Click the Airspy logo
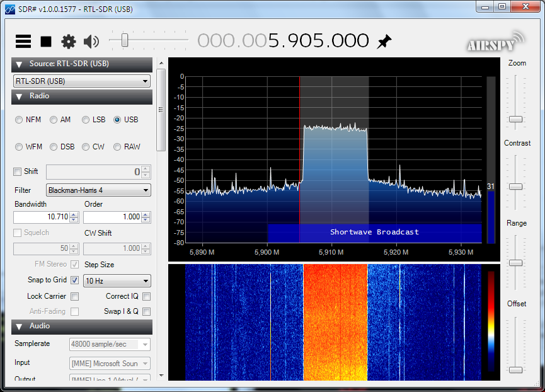This screenshot has width=545, height=392. pyautogui.click(x=496, y=42)
